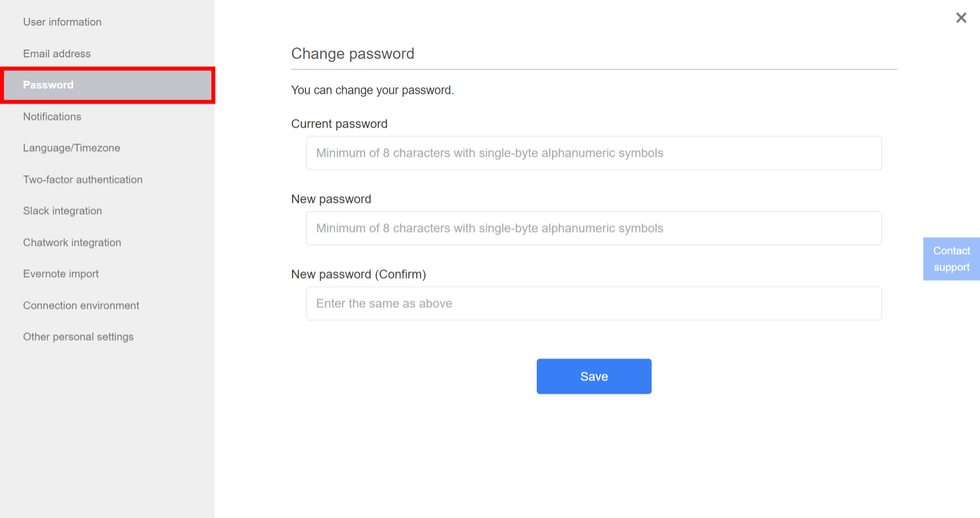Open the User information settings page
Viewport: 980px width, 518px height.
tap(62, 22)
